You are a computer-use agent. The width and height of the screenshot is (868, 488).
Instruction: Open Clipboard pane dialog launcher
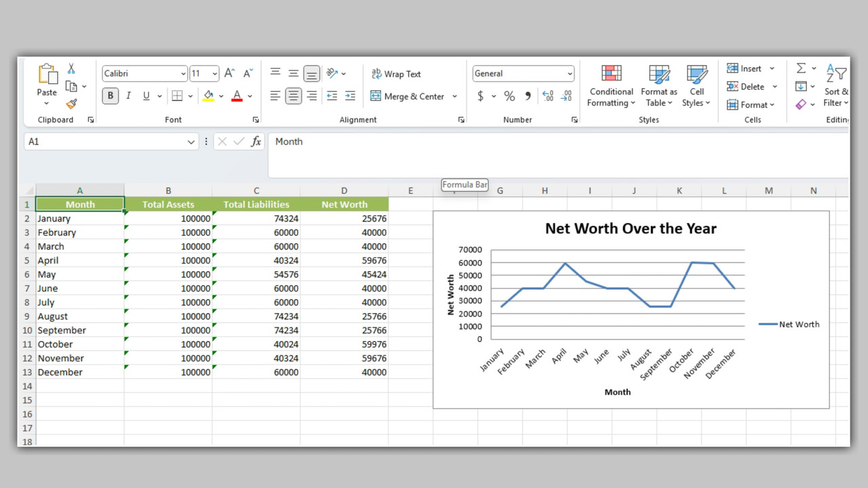[x=91, y=120]
